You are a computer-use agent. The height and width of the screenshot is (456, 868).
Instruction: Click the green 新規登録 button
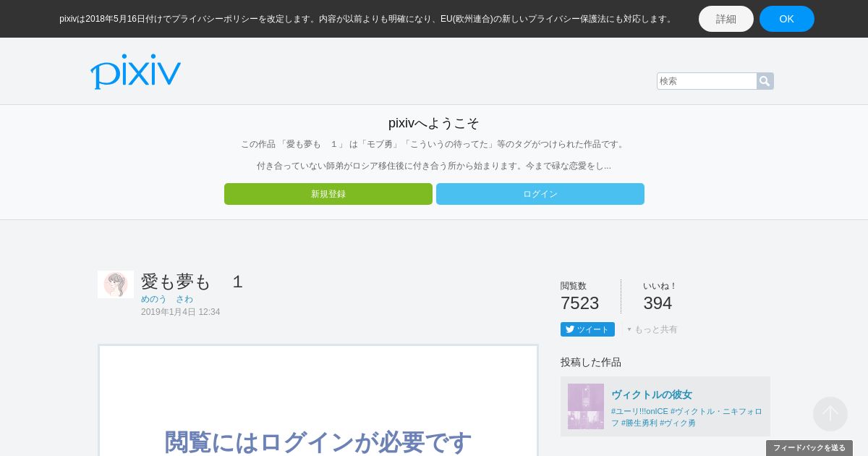click(x=328, y=194)
